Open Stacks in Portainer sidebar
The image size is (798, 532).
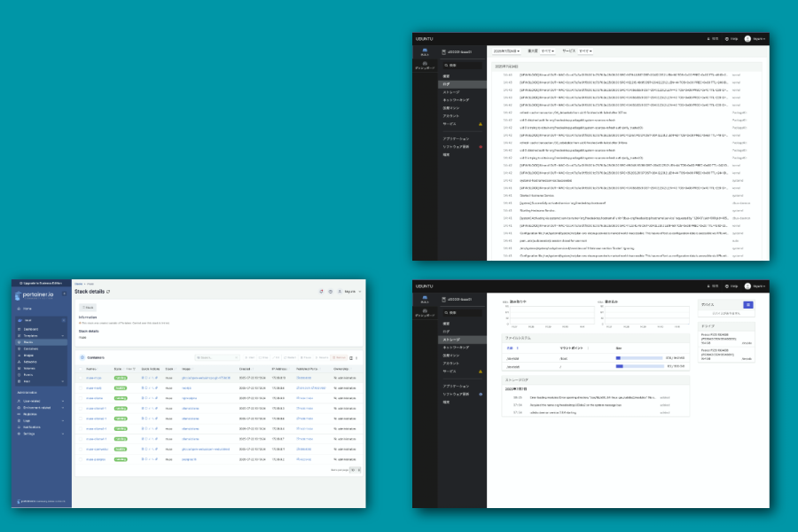click(x=40, y=342)
